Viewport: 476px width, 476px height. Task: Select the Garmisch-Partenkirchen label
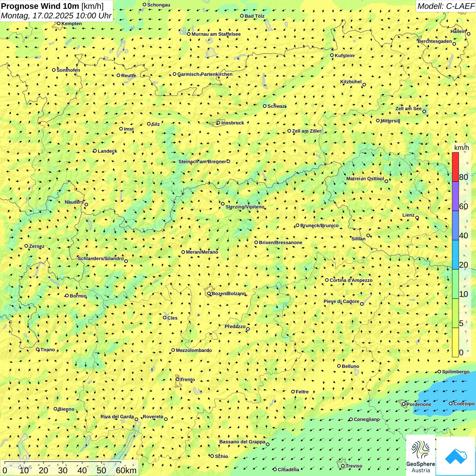point(205,74)
